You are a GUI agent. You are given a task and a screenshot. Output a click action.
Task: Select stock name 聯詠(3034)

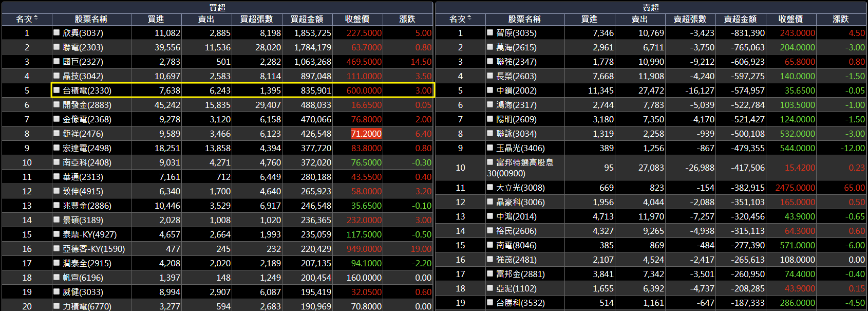(x=516, y=134)
